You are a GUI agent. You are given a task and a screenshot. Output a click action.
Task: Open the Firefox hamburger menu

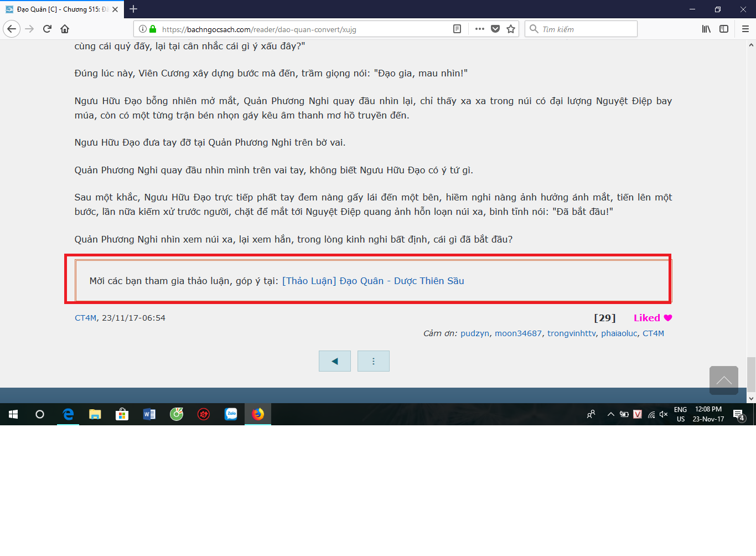[745, 29]
